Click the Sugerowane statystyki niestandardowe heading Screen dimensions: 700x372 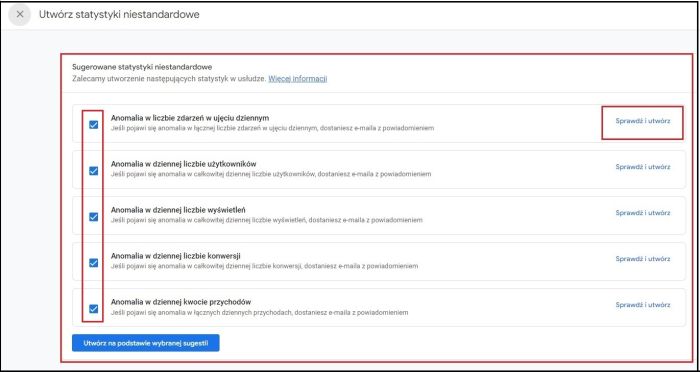click(x=142, y=67)
